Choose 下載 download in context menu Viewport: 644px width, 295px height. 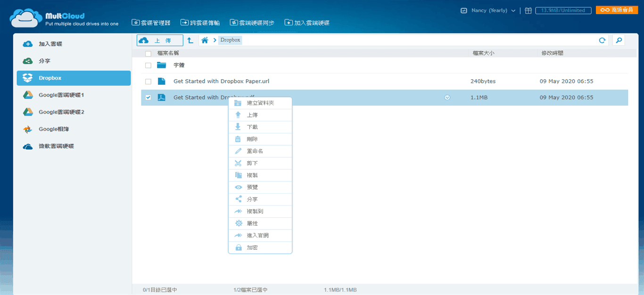click(x=260, y=127)
